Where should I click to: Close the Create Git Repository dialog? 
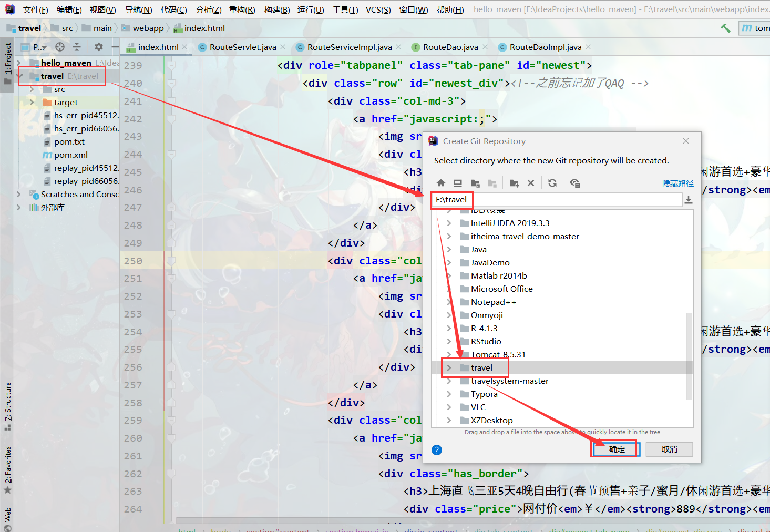686,141
